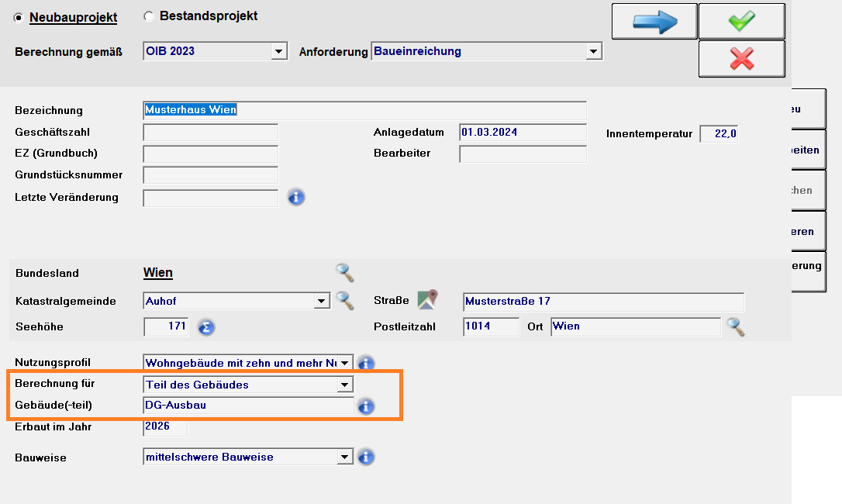
Task: Select the Bestandsprojekt radio button
Action: (149, 16)
